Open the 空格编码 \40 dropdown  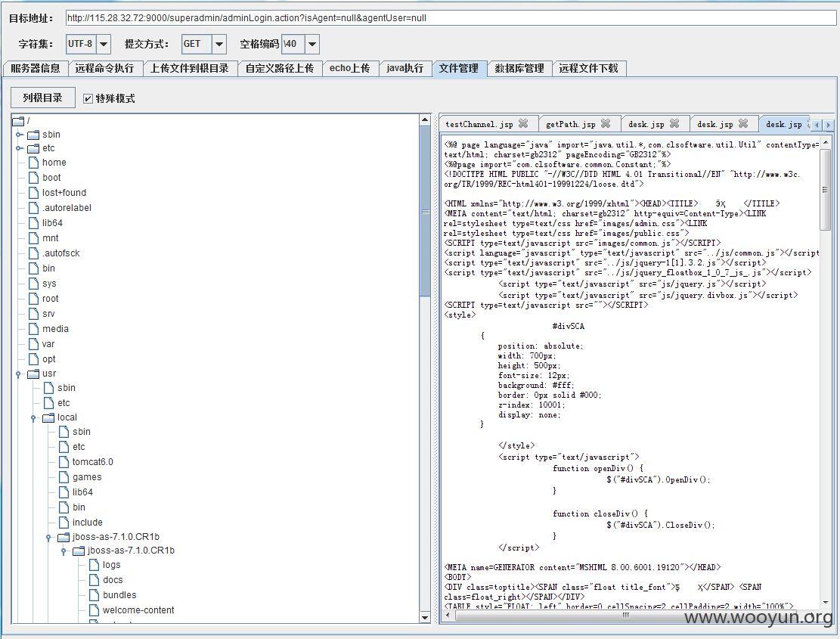312,44
